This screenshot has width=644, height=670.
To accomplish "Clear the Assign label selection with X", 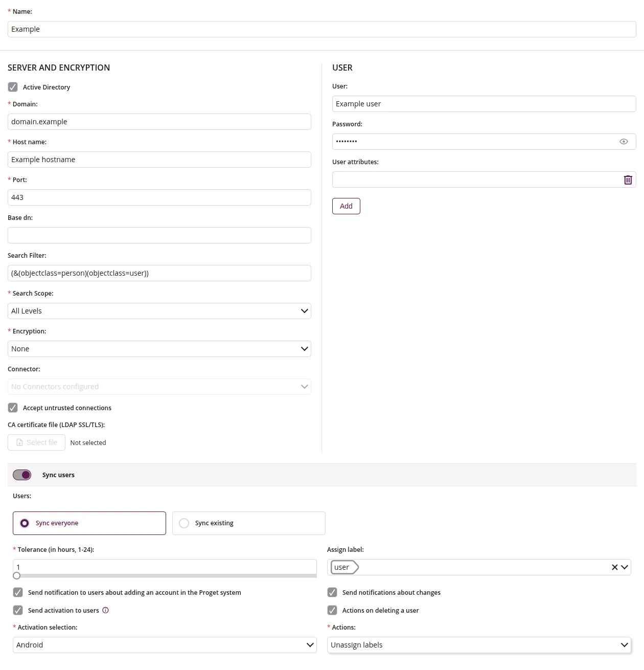I will pyautogui.click(x=614, y=567).
